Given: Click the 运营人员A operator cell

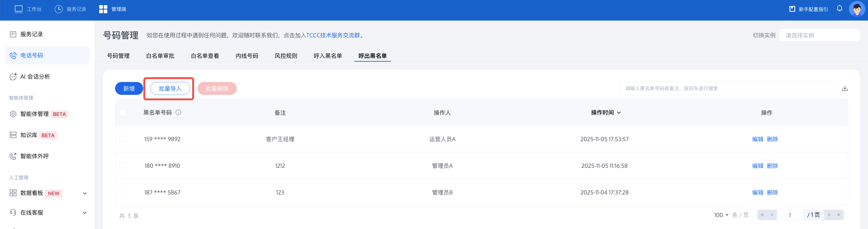Looking at the screenshot, I should coord(442,139).
